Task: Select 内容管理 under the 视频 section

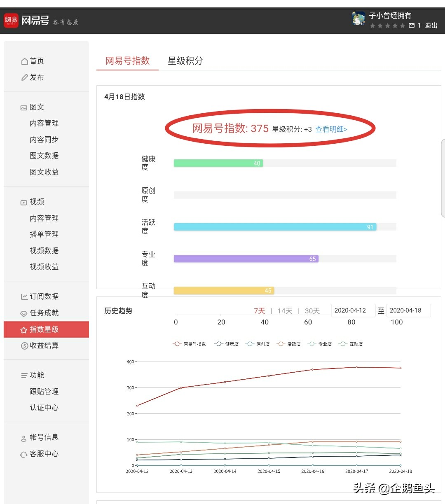Action: coord(44,218)
